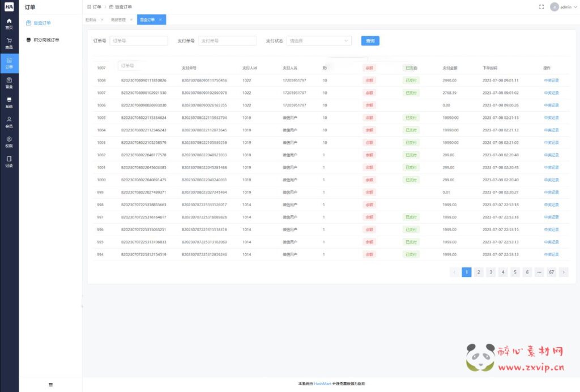Switch to the 控制台 tab
Image resolution: width=580 pixels, height=392 pixels.
click(91, 20)
